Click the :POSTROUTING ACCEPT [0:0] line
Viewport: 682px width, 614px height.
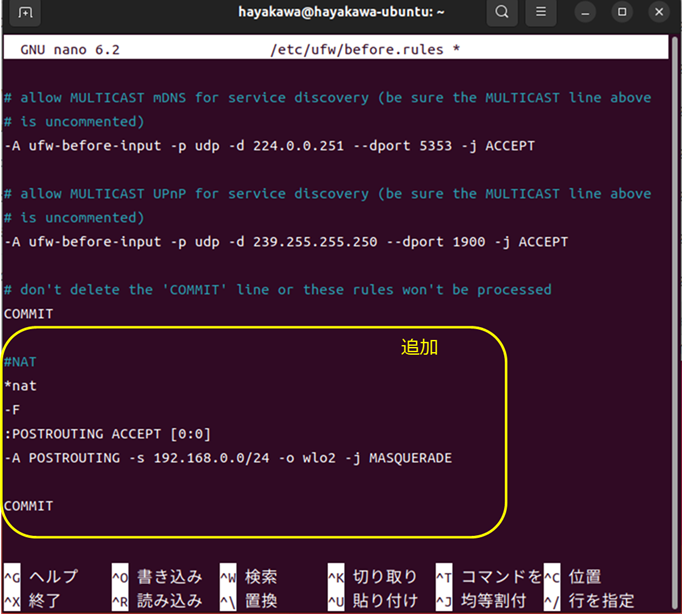point(107,434)
